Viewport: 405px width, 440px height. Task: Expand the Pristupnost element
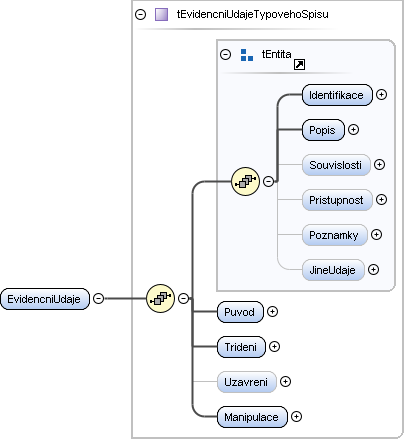[381, 199]
